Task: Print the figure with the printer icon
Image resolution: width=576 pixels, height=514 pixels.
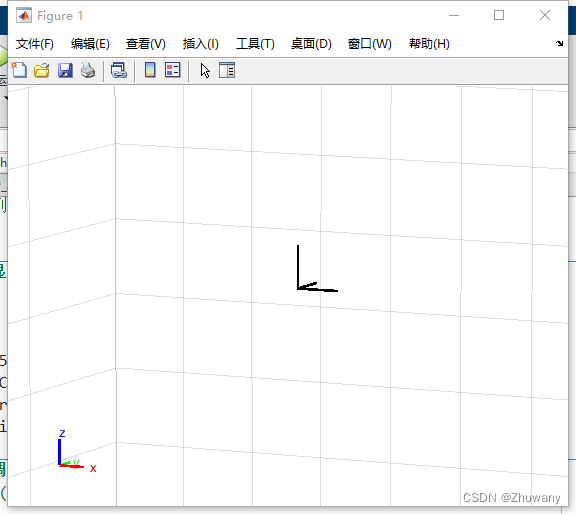Action: coord(88,70)
